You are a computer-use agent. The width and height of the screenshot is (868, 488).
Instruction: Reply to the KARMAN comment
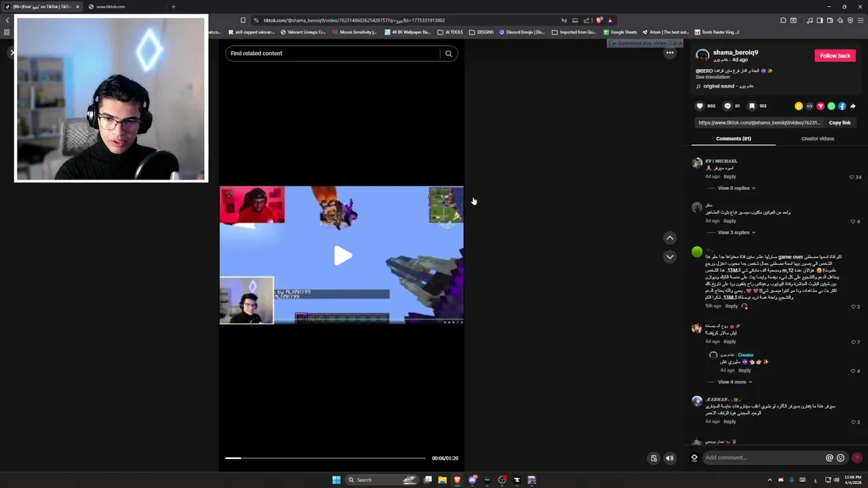(x=730, y=422)
